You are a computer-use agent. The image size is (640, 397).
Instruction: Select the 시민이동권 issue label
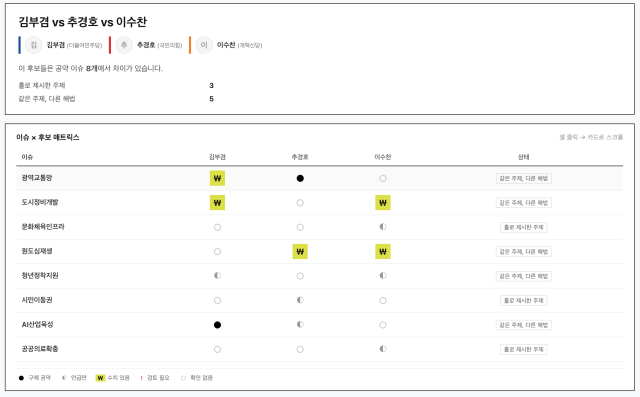point(37,300)
